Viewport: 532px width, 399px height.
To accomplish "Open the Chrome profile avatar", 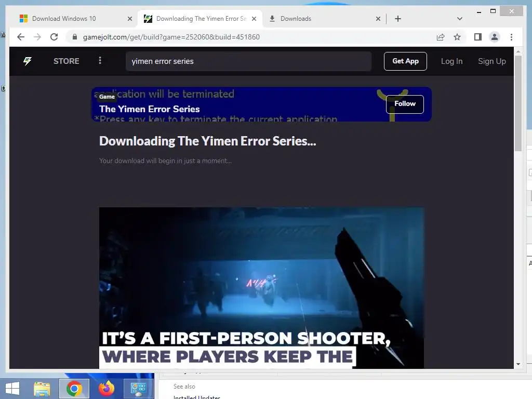I will point(495,37).
